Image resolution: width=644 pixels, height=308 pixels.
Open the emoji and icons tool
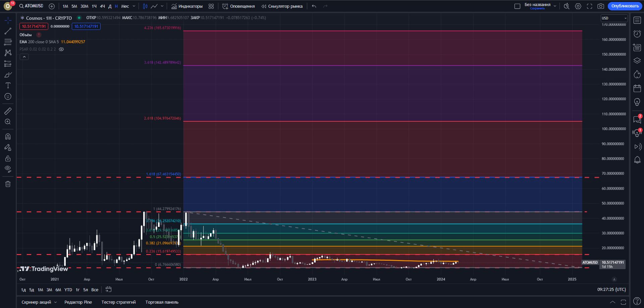[8, 97]
